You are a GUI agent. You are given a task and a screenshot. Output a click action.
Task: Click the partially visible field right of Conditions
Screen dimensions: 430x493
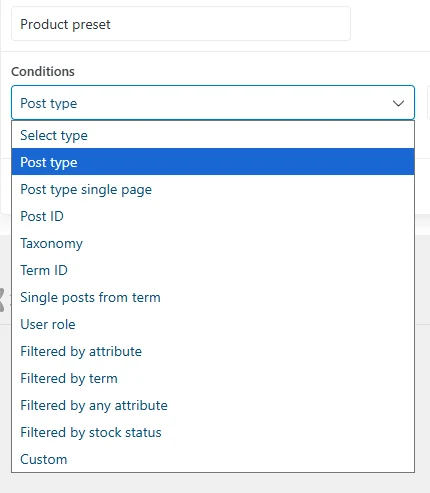click(429, 103)
